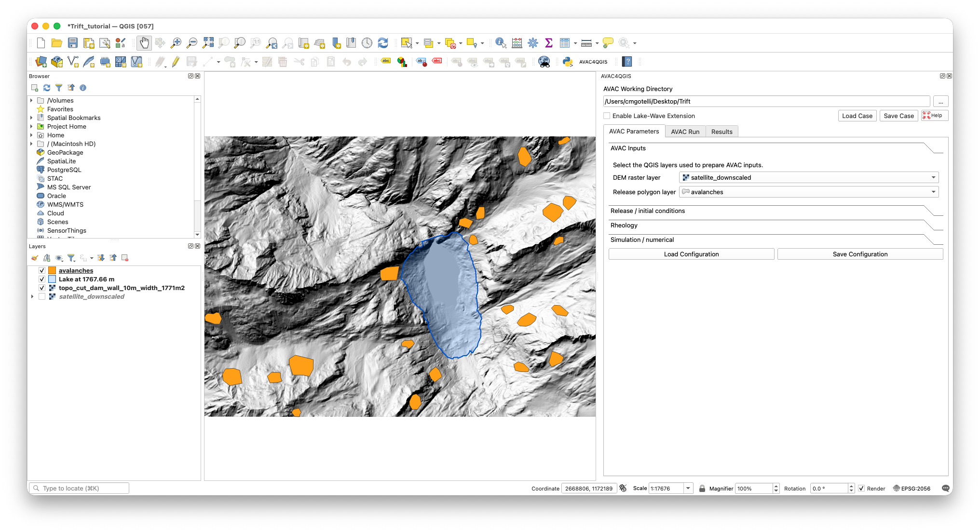Click the Temporal Controller clock icon
Screen dimensions: 980x531
367,43
